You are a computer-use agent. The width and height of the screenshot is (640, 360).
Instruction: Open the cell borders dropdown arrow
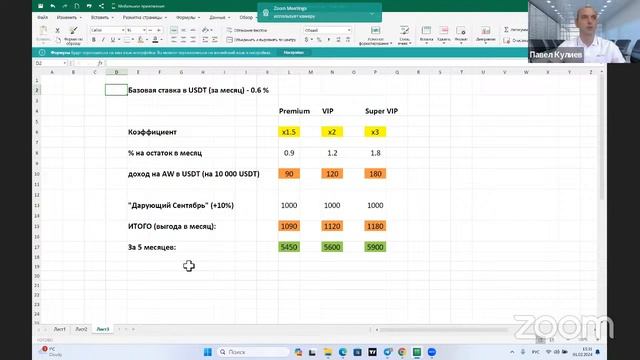[132, 40]
